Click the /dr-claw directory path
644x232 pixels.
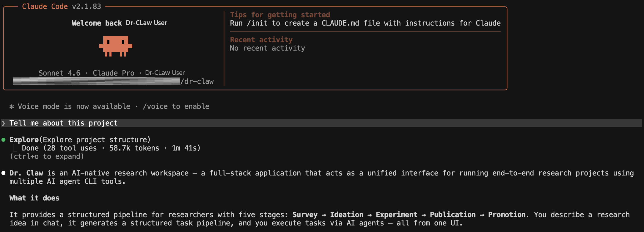point(197,81)
